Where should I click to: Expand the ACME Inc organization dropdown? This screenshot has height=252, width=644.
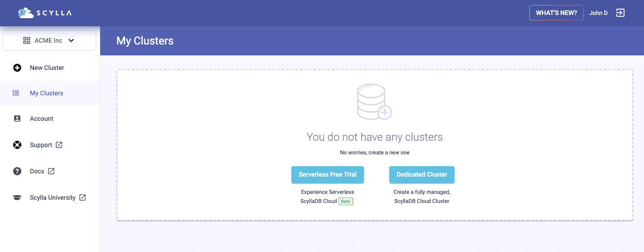(49, 40)
